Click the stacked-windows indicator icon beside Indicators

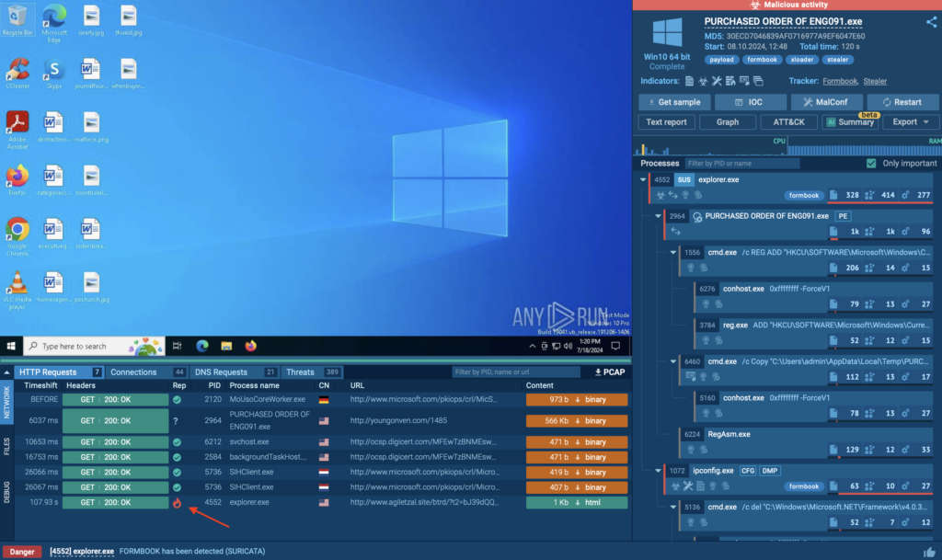click(x=758, y=81)
